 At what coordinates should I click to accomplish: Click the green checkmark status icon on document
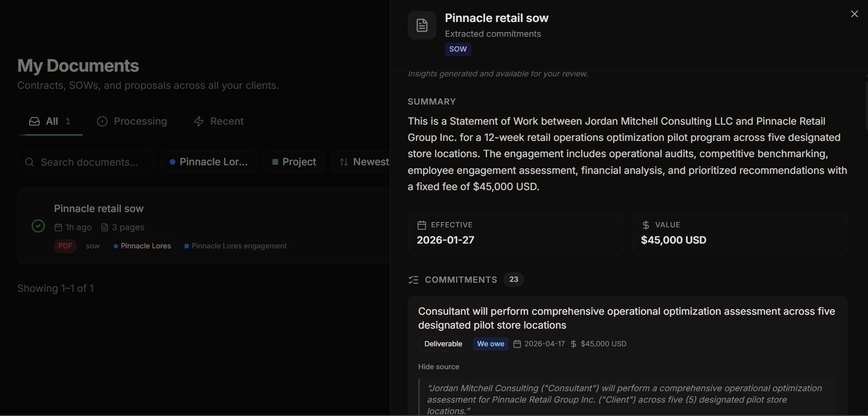pyautogui.click(x=38, y=226)
